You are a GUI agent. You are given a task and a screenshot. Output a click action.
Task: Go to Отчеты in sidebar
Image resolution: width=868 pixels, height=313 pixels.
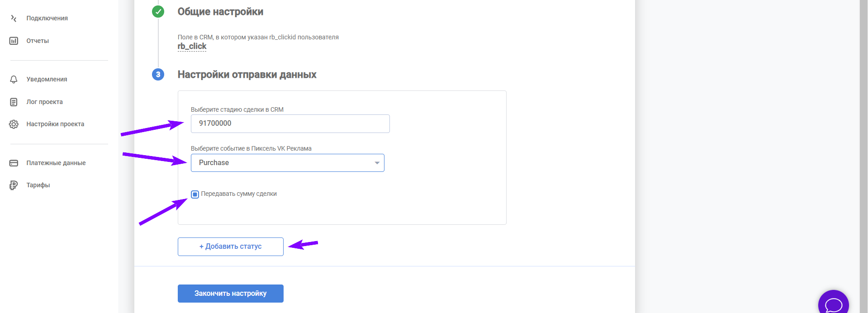(38, 41)
